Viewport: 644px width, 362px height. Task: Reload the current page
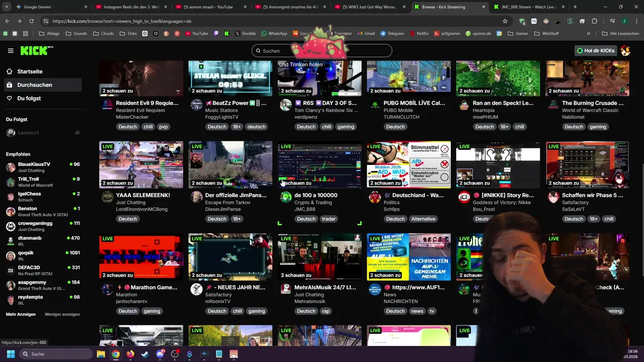tap(31, 21)
